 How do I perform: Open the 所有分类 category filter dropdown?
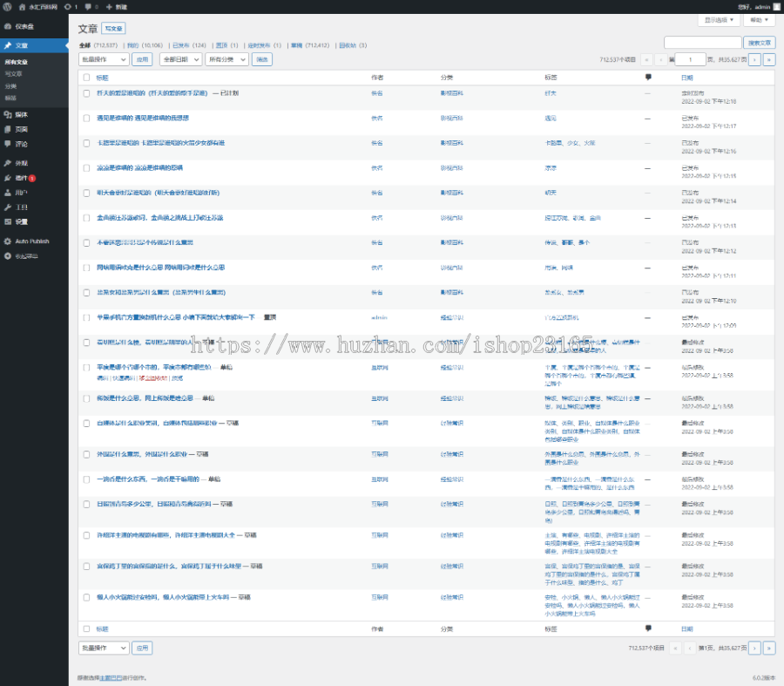pyautogui.click(x=227, y=59)
